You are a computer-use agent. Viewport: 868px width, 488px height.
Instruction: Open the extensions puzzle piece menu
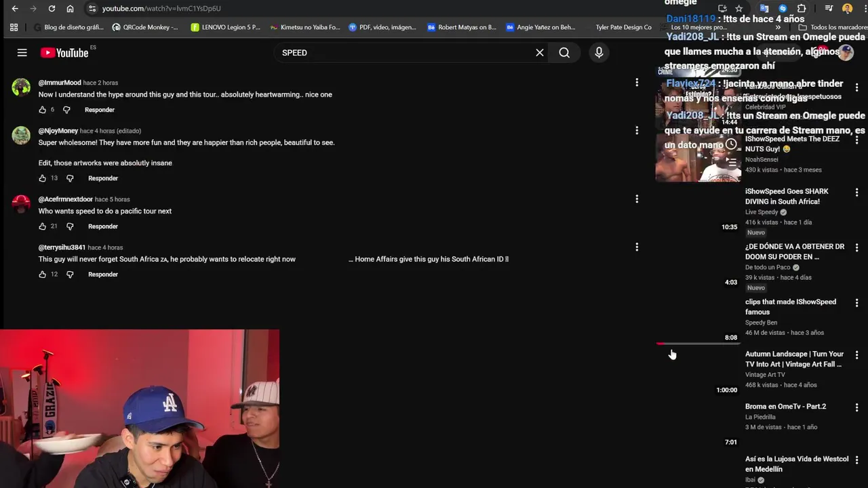802,8
